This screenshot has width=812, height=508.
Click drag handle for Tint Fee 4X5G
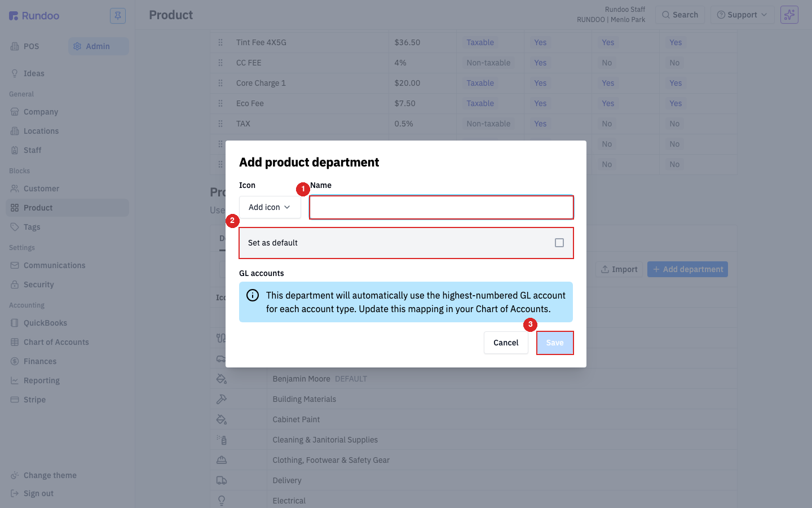[x=220, y=42]
